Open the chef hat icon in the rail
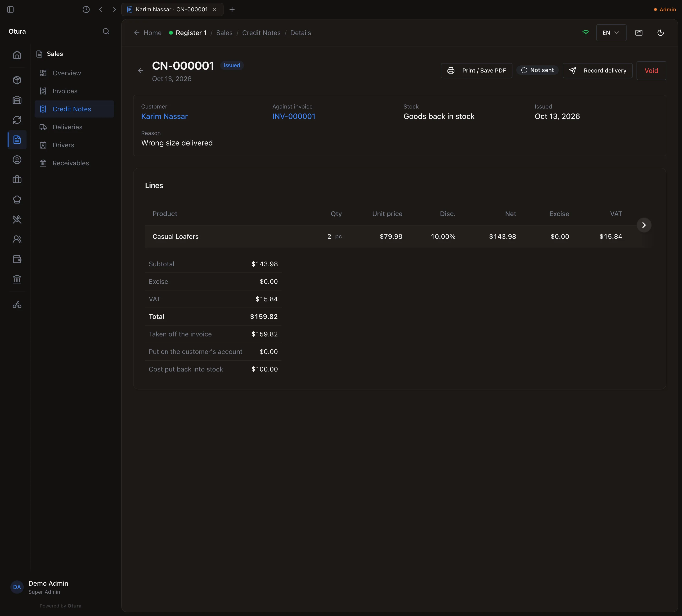This screenshot has height=616, width=682. 17,200
